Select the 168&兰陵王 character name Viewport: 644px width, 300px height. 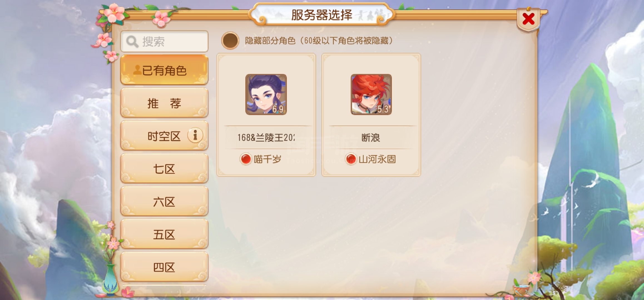click(x=266, y=137)
